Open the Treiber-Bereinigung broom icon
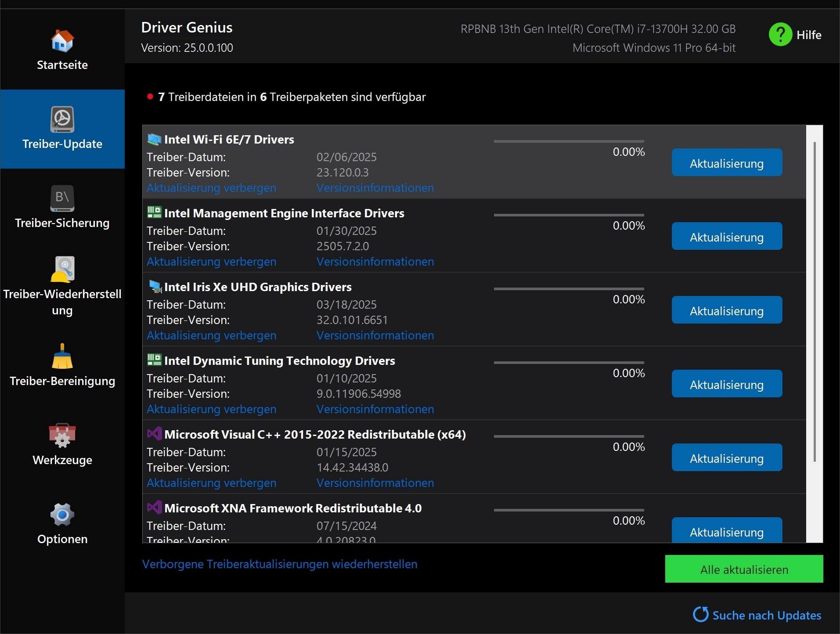The image size is (840, 634). 62,356
